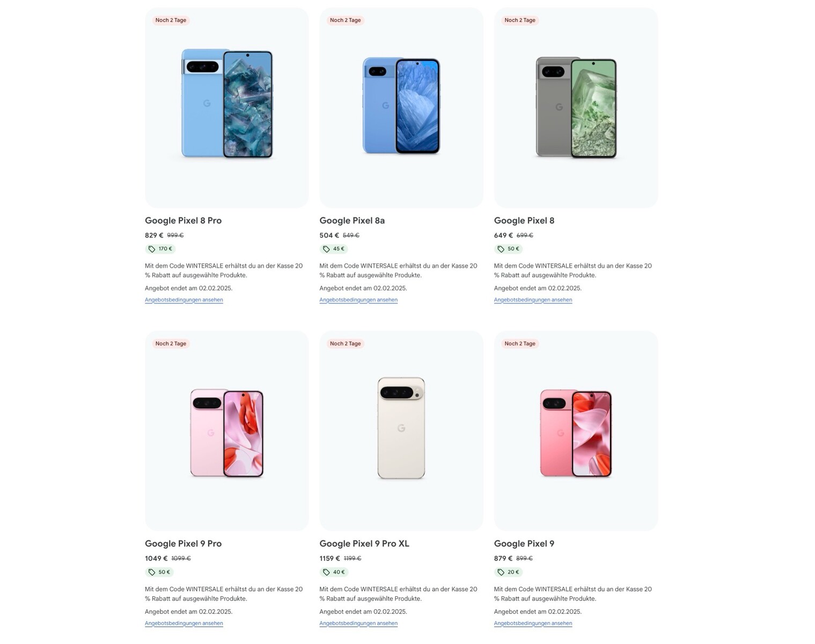View offer conditions for Pixel 9 Pro
Viewport: 815px width, 644px height.
183,623
